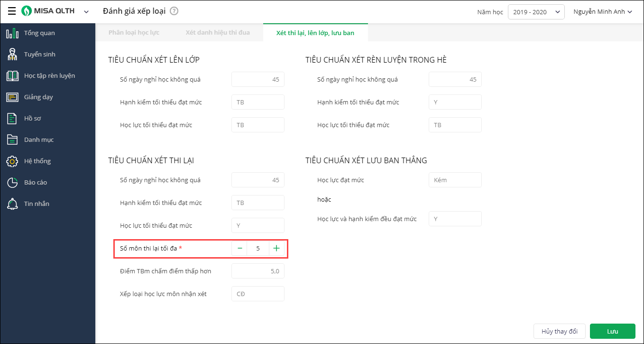Open the hamburger menu icon
The width and height of the screenshot is (644, 344).
click(x=12, y=11)
